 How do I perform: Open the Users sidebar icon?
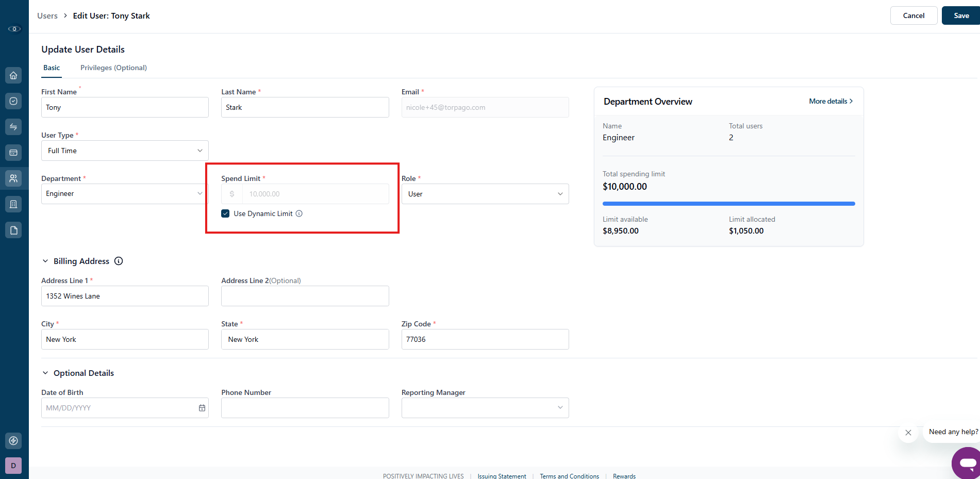tap(13, 178)
